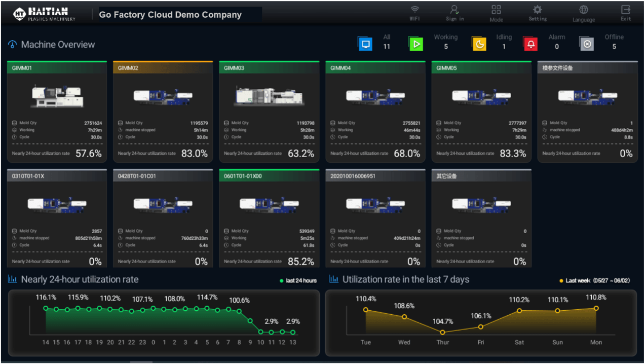The image size is (644, 364).
Task: Select the All machines filter showing 11
Action: 365,44
